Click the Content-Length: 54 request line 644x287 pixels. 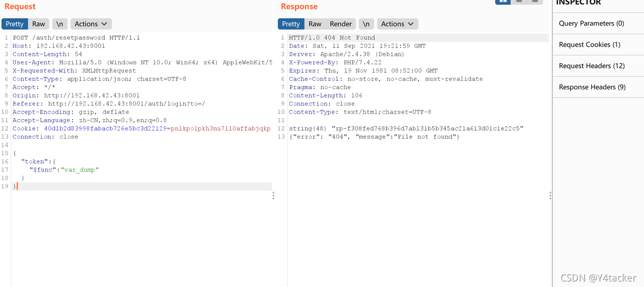tap(47, 54)
